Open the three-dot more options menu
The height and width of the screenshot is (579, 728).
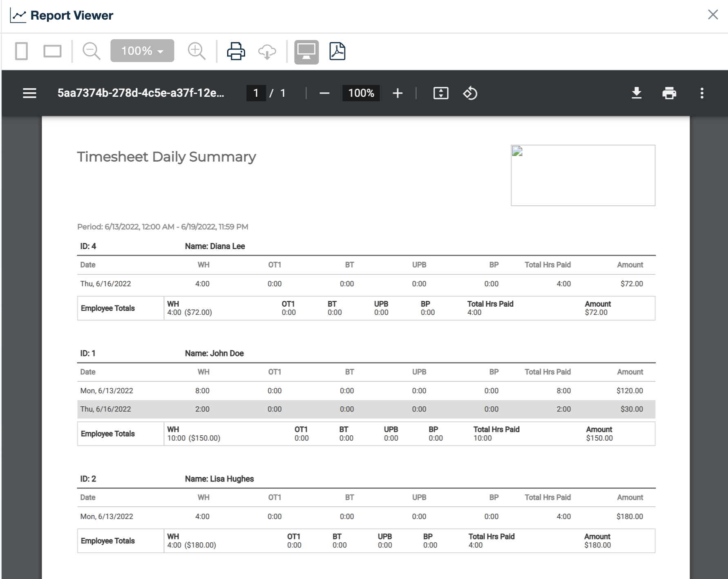(x=702, y=93)
